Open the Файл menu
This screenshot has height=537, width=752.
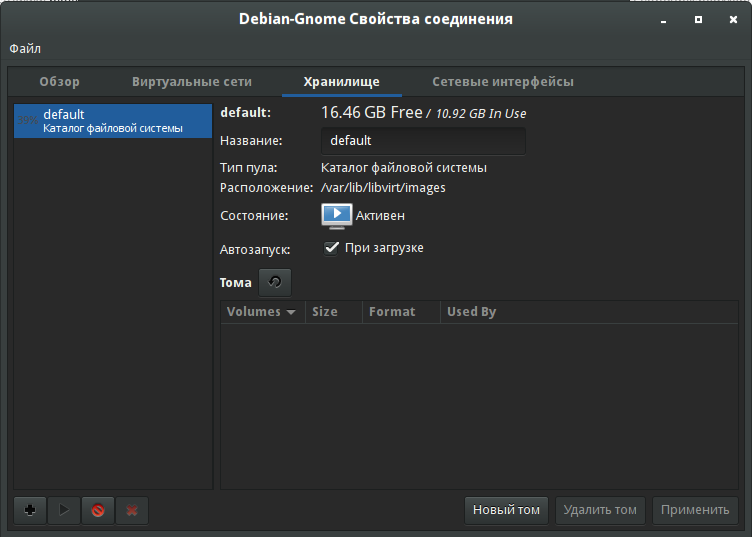(25, 48)
